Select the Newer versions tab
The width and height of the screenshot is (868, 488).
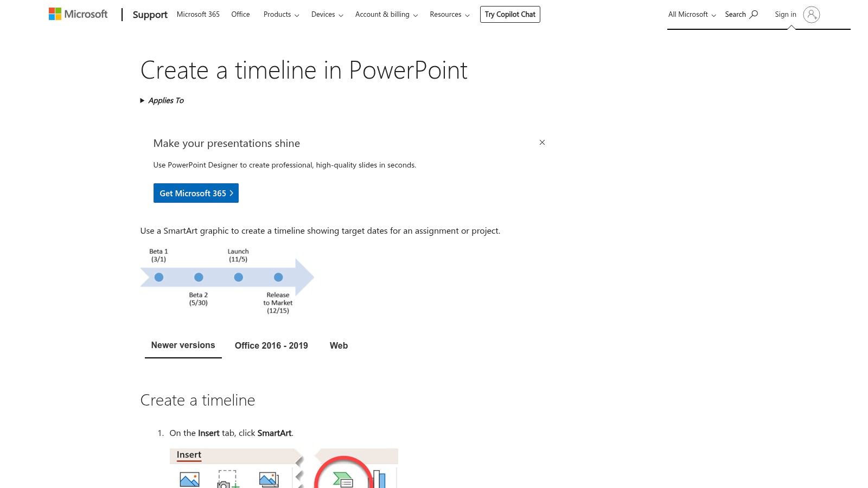tap(183, 345)
